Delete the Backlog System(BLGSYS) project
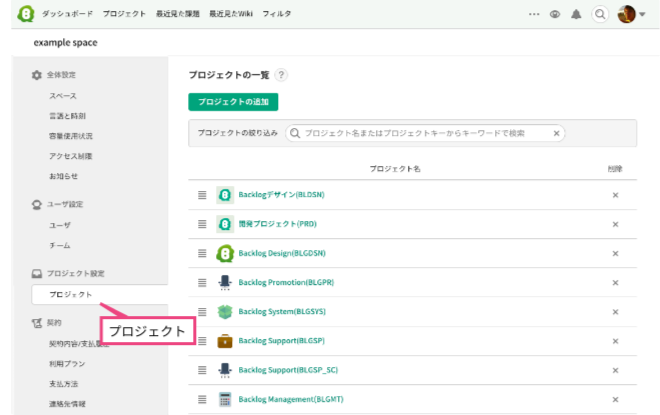The image size is (660, 415). (x=615, y=312)
